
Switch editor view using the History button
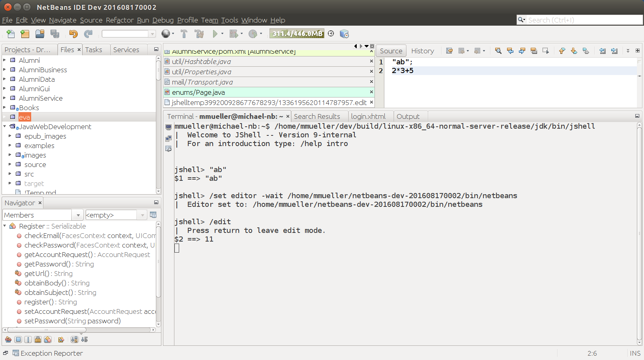[422, 51]
